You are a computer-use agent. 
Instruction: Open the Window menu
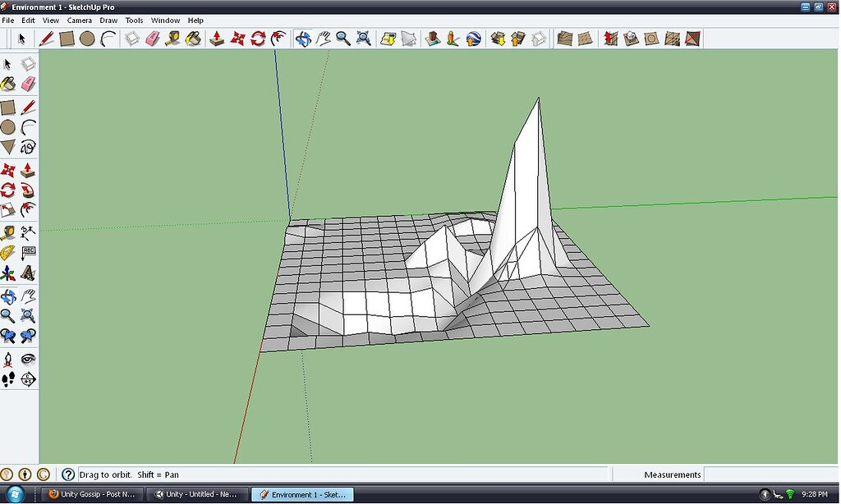pyautogui.click(x=165, y=20)
